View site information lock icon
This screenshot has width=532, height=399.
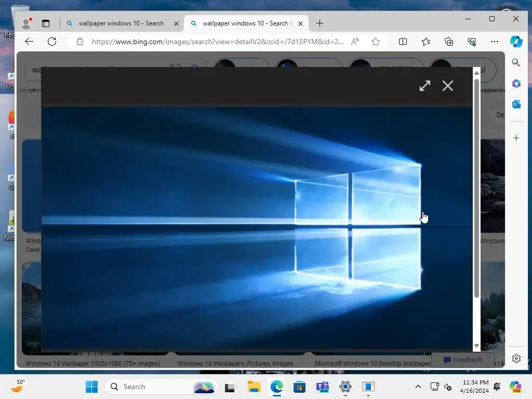[80, 42]
